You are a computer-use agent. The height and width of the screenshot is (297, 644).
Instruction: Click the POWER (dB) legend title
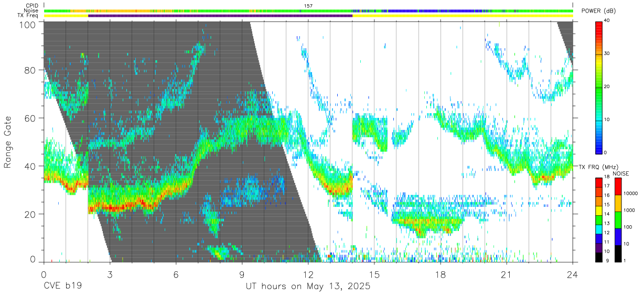pos(598,12)
